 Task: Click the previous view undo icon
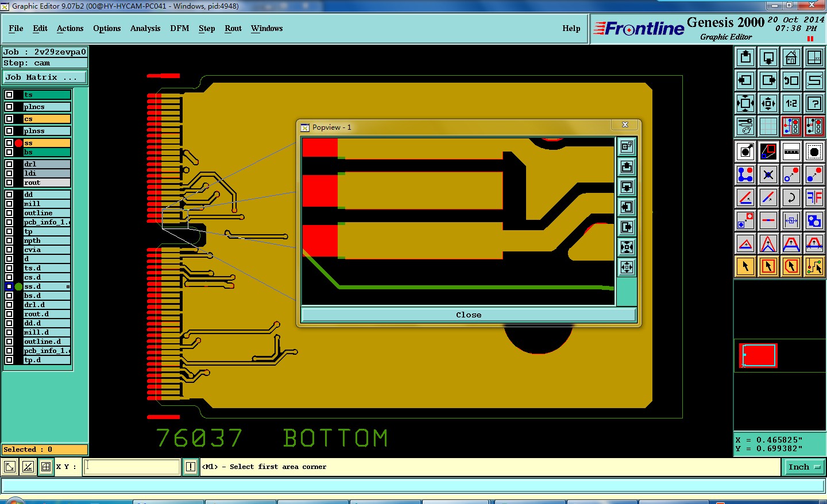point(791,80)
